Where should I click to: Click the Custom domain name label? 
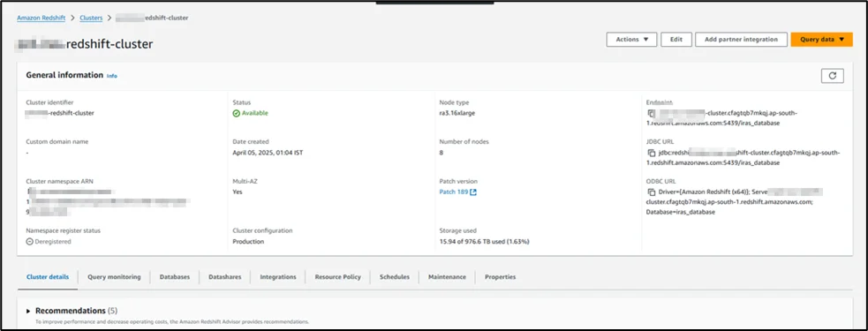point(57,142)
